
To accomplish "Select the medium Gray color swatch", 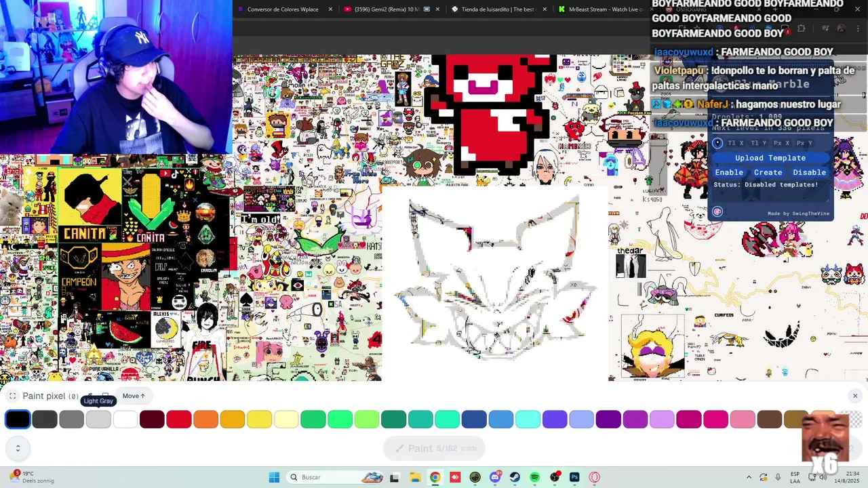I will 71,420.
